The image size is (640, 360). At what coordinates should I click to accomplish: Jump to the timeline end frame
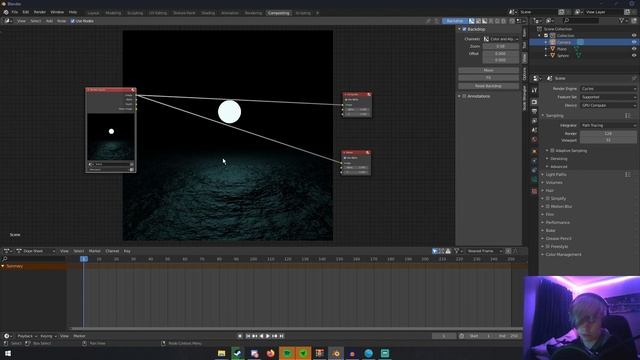click(282, 336)
